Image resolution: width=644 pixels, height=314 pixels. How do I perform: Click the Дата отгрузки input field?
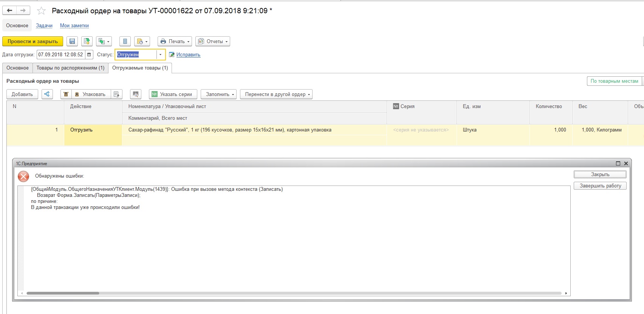[x=60, y=55]
